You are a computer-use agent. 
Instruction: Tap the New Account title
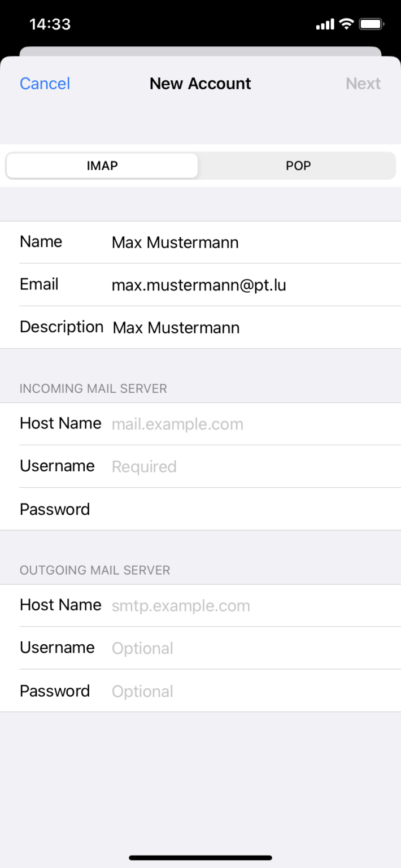[200, 84]
